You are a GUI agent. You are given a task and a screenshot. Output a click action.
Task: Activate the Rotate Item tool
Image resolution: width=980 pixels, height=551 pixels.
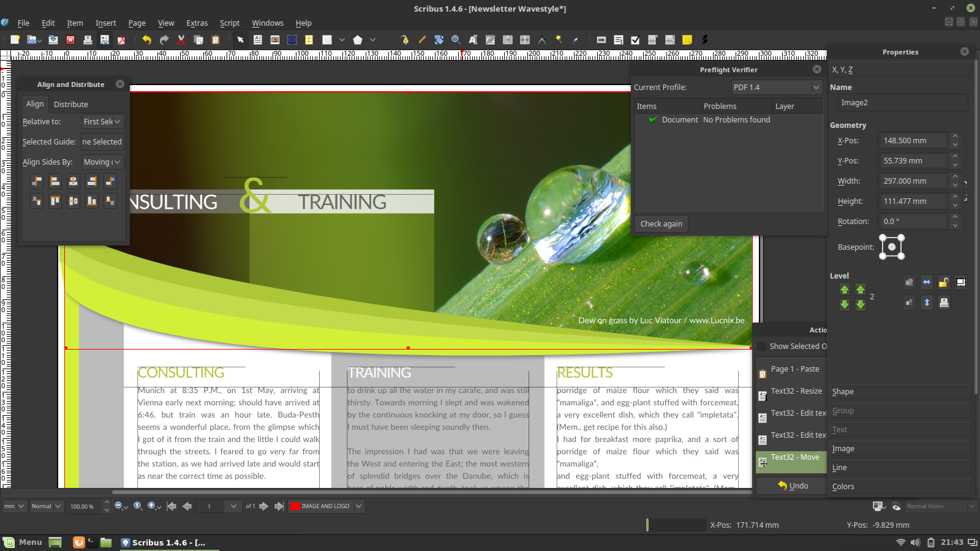[439, 39]
